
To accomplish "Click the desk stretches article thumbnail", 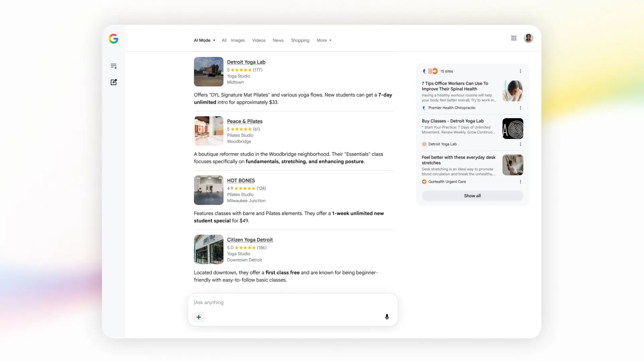I will pos(513,165).
